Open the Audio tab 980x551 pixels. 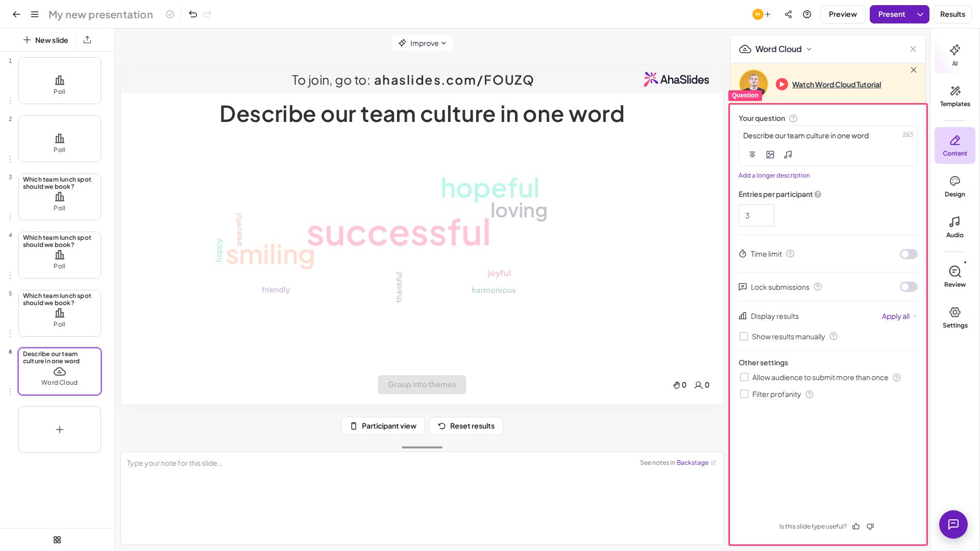point(955,227)
